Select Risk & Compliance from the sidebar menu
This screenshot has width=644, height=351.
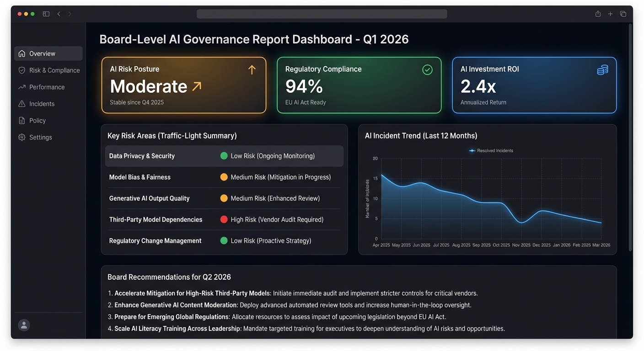(x=54, y=70)
